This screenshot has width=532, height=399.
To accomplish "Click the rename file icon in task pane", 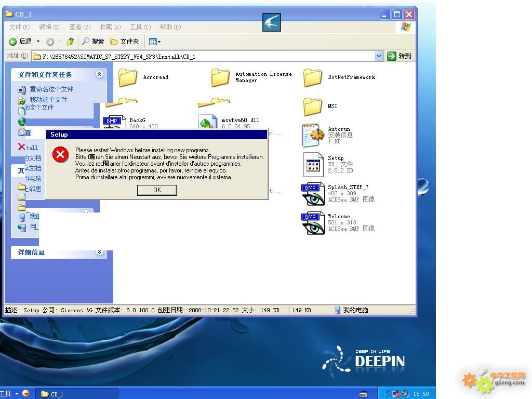I will [22, 90].
